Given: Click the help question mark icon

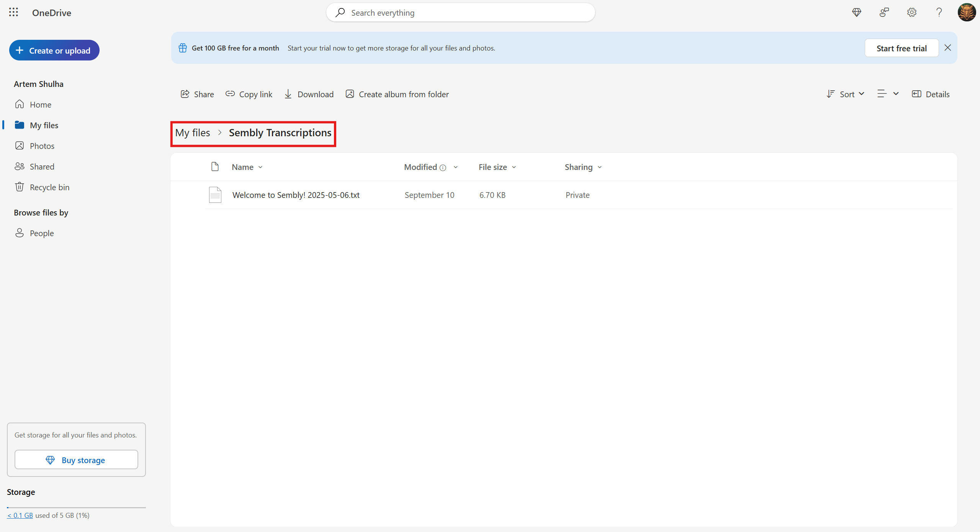Looking at the screenshot, I should click(x=939, y=12).
